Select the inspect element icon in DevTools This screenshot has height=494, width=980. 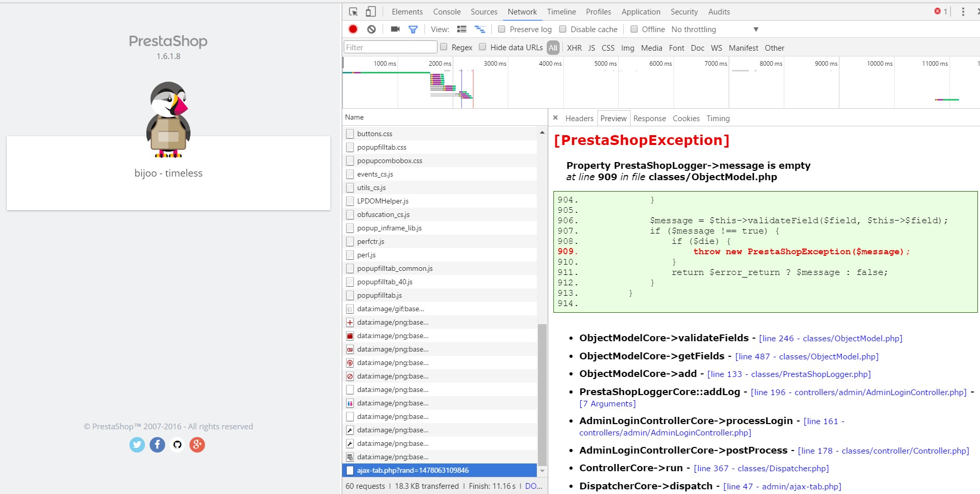tap(354, 11)
